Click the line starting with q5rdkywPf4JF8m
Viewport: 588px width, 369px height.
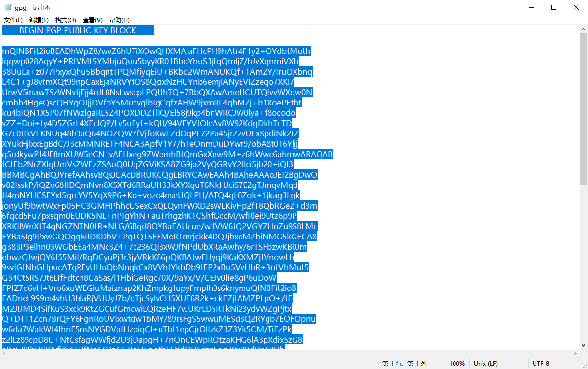pyautogui.click(x=168, y=154)
